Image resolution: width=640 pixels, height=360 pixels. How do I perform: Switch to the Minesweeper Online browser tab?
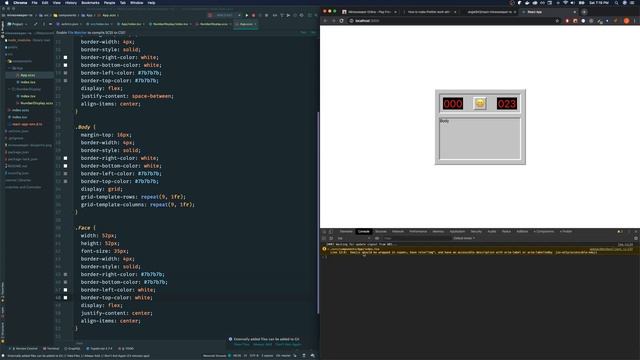pyautogui.click(x=369, y=12)
